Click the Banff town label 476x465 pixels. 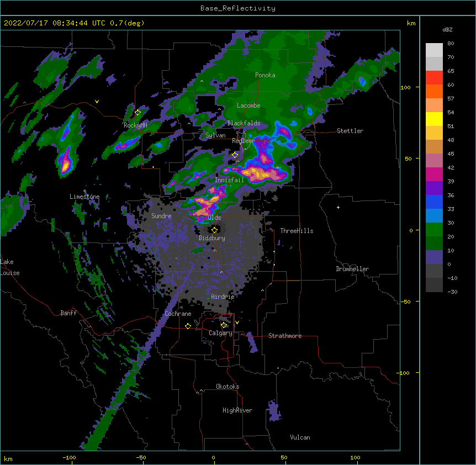[68, 313]
